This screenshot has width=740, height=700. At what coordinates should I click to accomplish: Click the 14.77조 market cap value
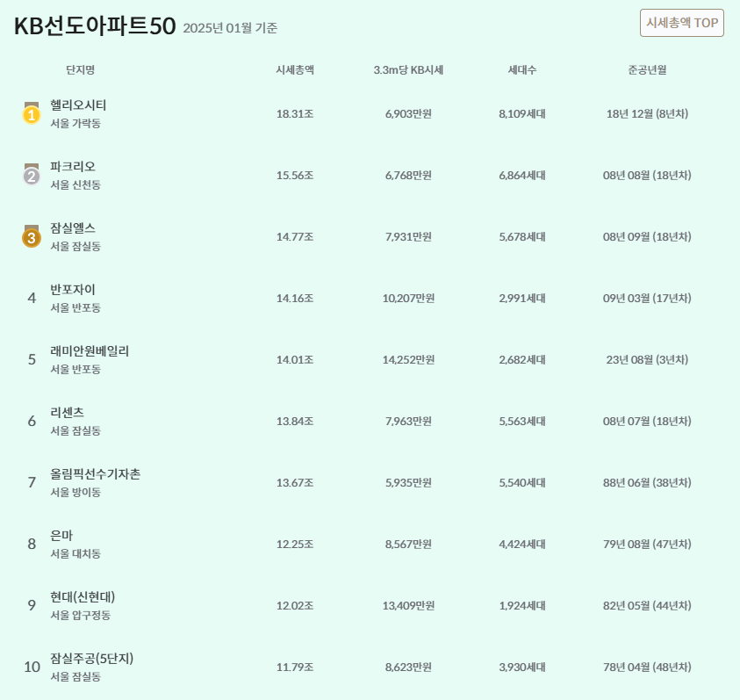295,236
